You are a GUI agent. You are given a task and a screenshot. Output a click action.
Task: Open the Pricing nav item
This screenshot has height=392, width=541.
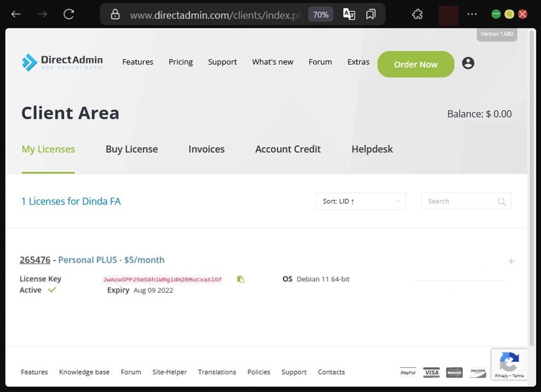(x=180, y=62)
